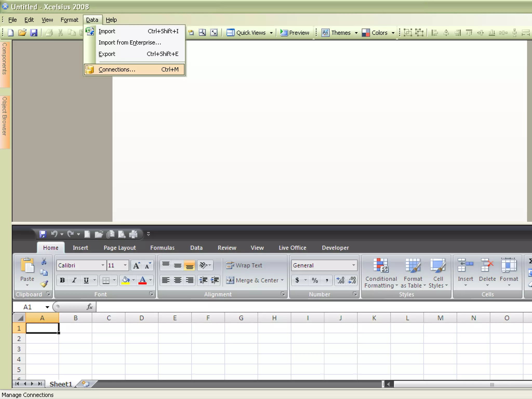The height and width of the screenshot is (399, 532).
Task: Switch to the Live Office ribbon tab
Action: tap(292, 248)
